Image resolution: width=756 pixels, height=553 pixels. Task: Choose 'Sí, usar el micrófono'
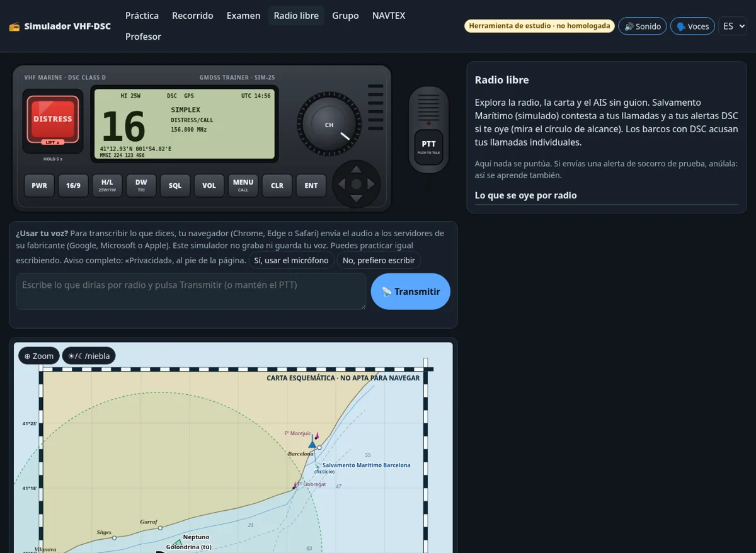tap(291, 260)
